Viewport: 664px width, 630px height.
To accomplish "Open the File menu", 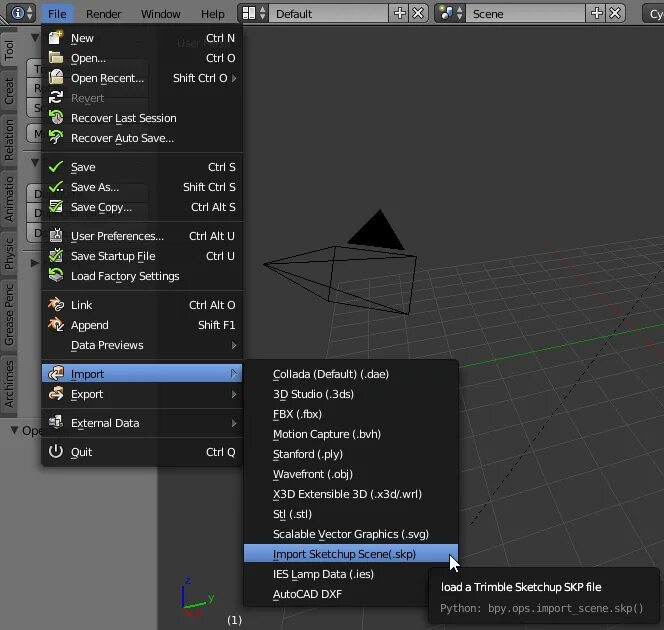I will pos(57,14).
